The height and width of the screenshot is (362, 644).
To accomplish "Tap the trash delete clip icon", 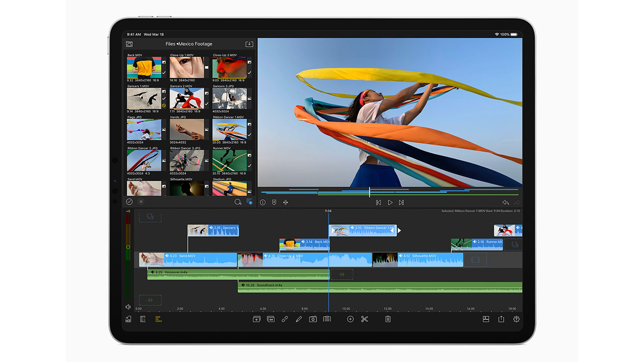I will [x=387, y=319].
